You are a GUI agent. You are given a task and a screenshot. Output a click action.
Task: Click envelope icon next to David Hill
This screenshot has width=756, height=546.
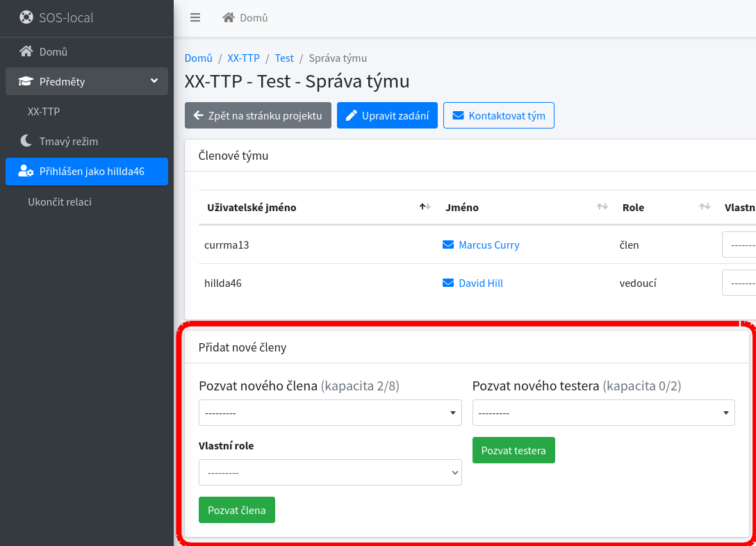point(448,283)
